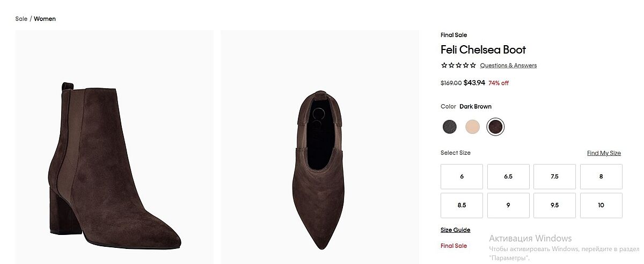Select the Dark Brown color swatch
Image resolution: width=644 pixels, height=264 pixels.
(x=495, y=127)
